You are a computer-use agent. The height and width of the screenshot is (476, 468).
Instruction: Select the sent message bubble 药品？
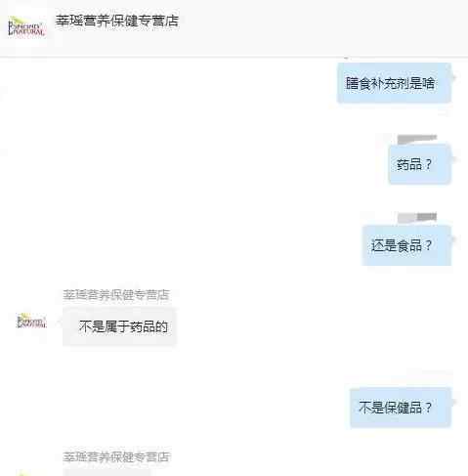tap(420, 164)
